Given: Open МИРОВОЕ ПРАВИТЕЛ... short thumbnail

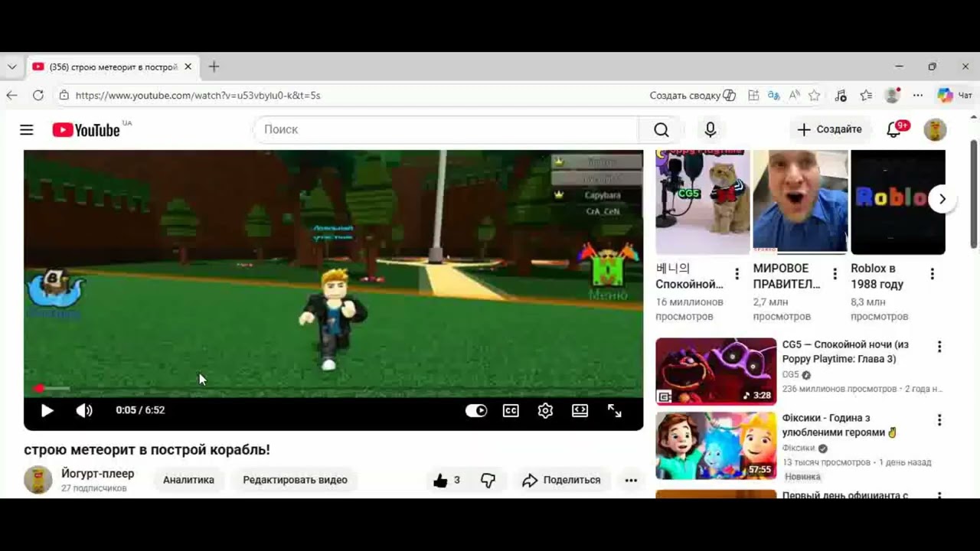Looking at the screenshot, I should (800, 202).
